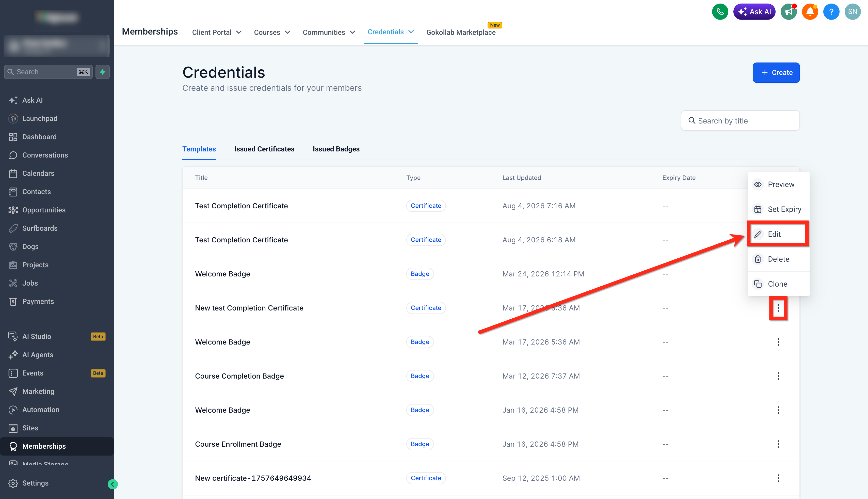Open three-dot menu for Course Enrollment Badge

(x=778, y=444)
